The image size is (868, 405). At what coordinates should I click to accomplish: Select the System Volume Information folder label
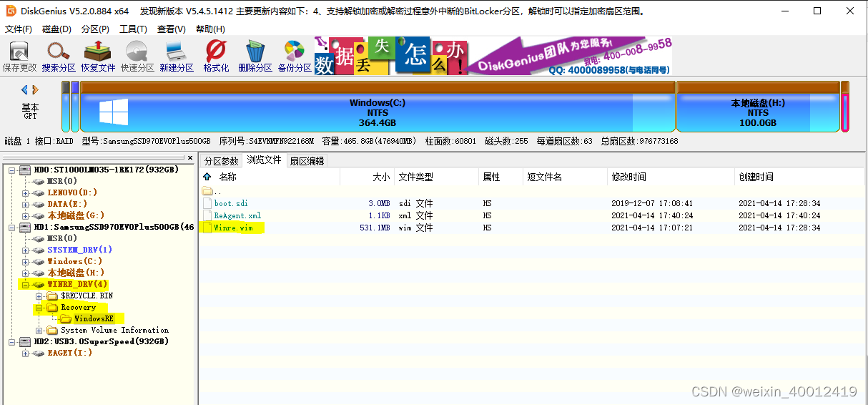point(115,330)
